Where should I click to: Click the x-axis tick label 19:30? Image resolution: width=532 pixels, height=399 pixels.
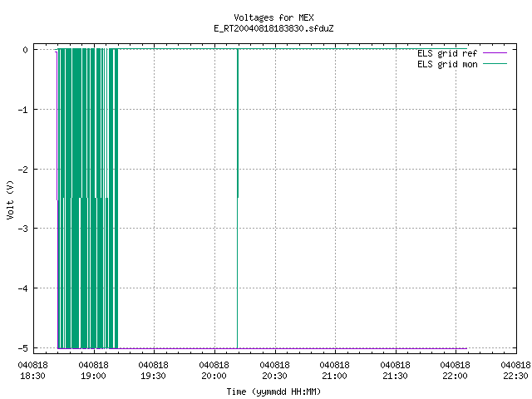[x=153, y=377]
